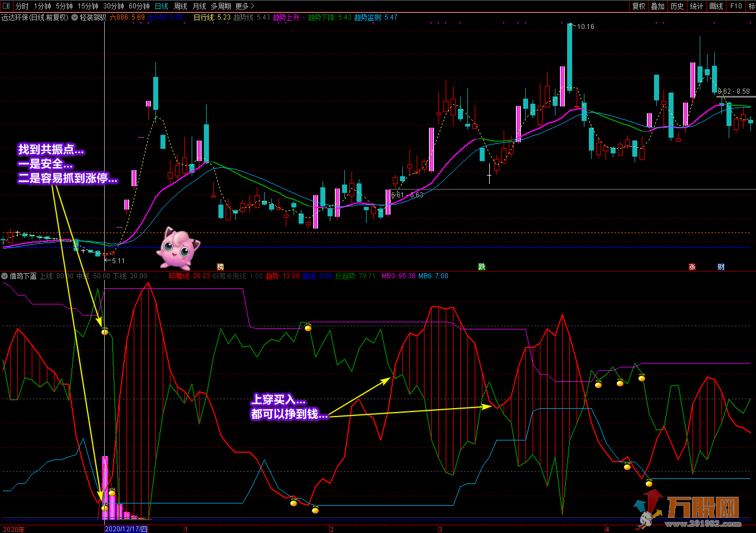
Task: Click the pink Jigglypuff sticker on chart
Action: pos(178,248)
